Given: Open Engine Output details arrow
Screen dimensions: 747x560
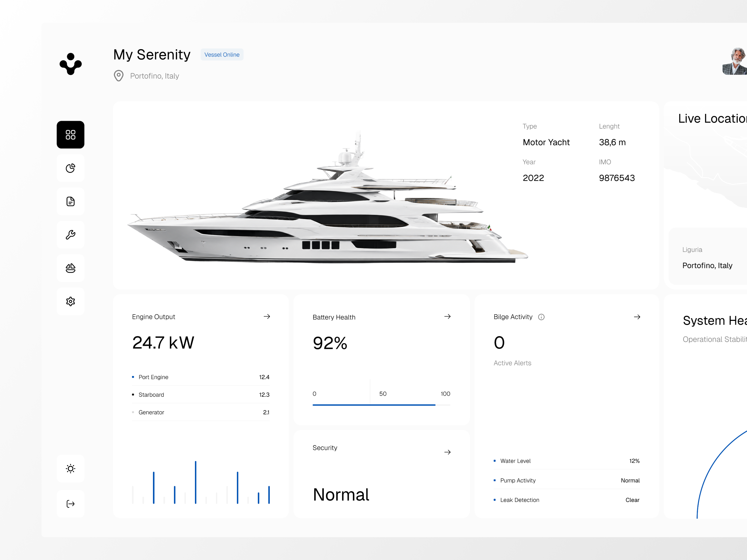Looking at the screenshot, I should (x=267, y=316).
